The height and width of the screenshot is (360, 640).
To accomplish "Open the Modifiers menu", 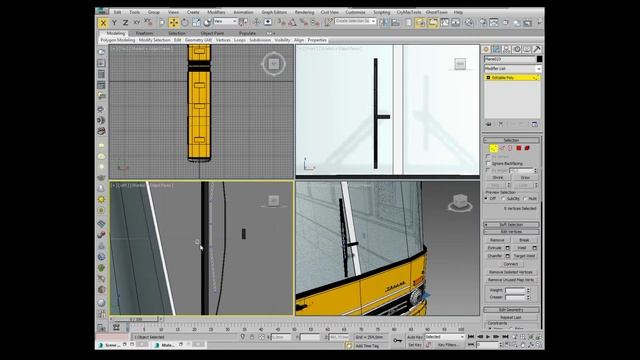I will tap(216, 12).
